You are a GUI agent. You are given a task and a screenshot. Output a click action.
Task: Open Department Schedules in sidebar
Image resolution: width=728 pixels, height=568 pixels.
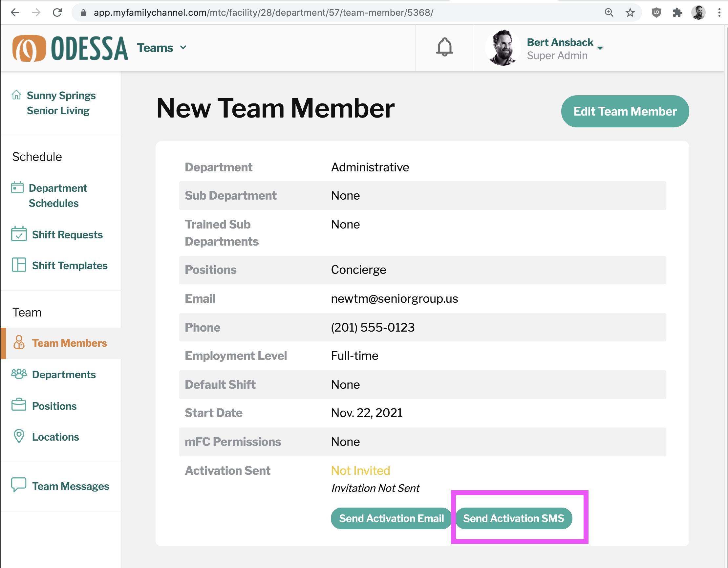[x=58, y=195]
